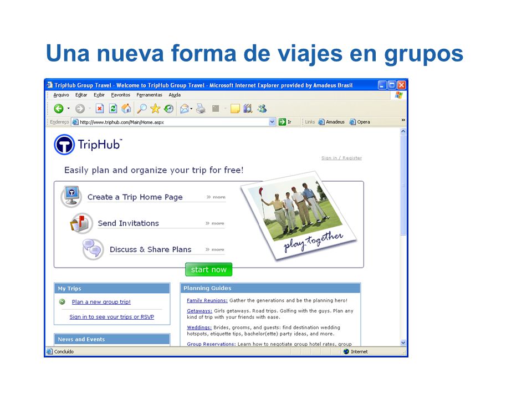
Task: Click the Plan a new group trip! link
Action: point(101,302)
